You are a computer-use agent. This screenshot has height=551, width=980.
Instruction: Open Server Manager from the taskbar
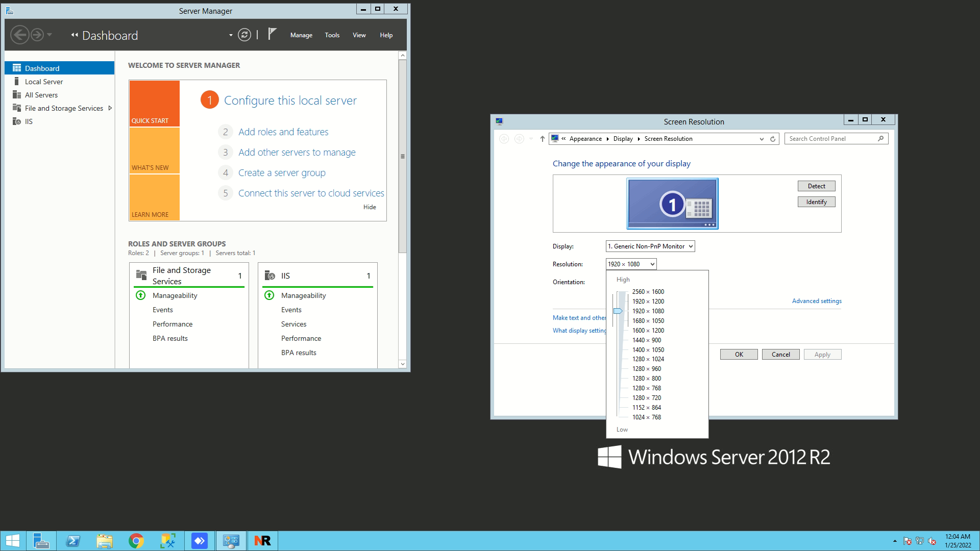41,541
